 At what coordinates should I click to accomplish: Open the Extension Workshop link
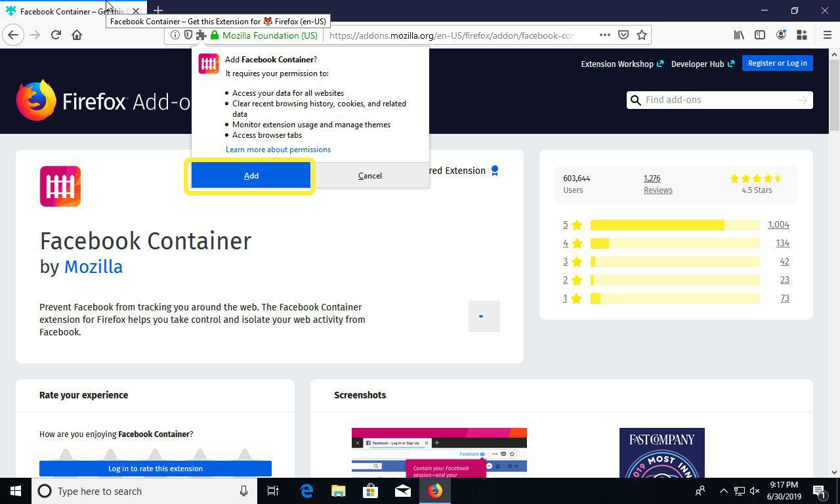(622, 64)
